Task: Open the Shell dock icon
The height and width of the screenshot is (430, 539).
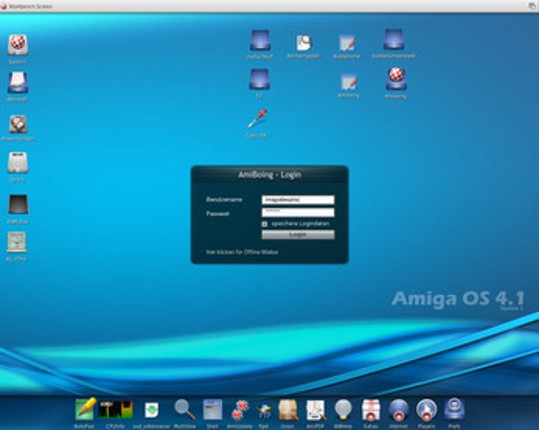Action: (212, 409)
